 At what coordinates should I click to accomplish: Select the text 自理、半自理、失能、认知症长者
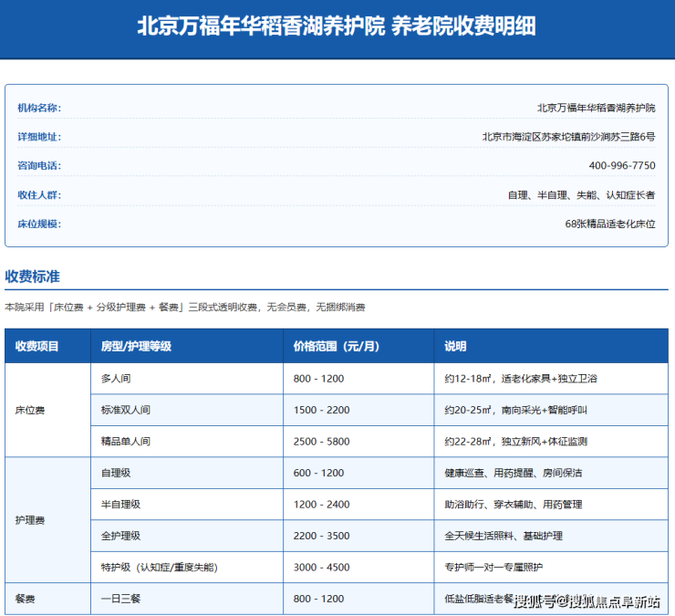[582, 195]
